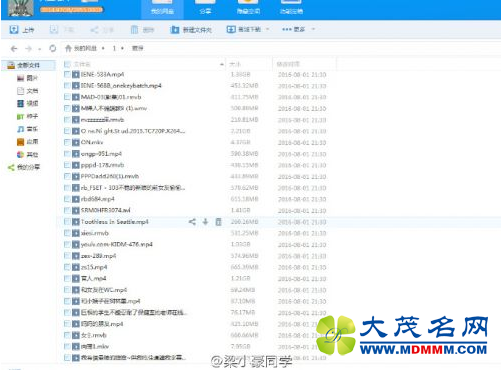This screenshot has width=501, height=370.
Task: Open the More options dropdown in toolbar
Action: (298, 29)
